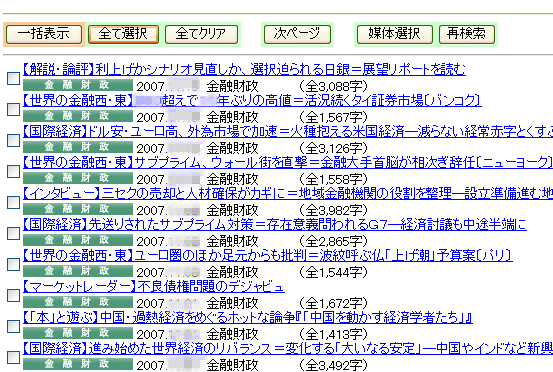Check the 不良債権問題のデジャビュ checkbox
Image resolution: width=553 pixels, height=372 pixels.
[x=13, y=295]
